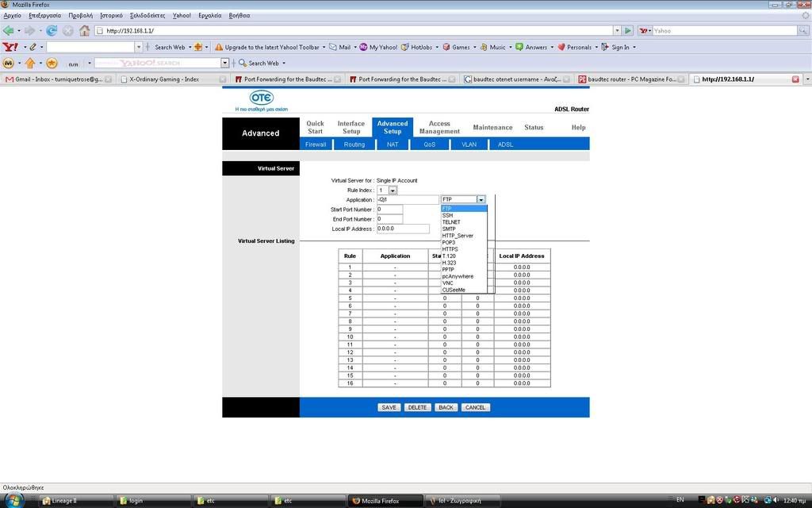Click the Firefox reload page icon
The width and height of the screenshot is (812, 508).
(x=52, y=31)
